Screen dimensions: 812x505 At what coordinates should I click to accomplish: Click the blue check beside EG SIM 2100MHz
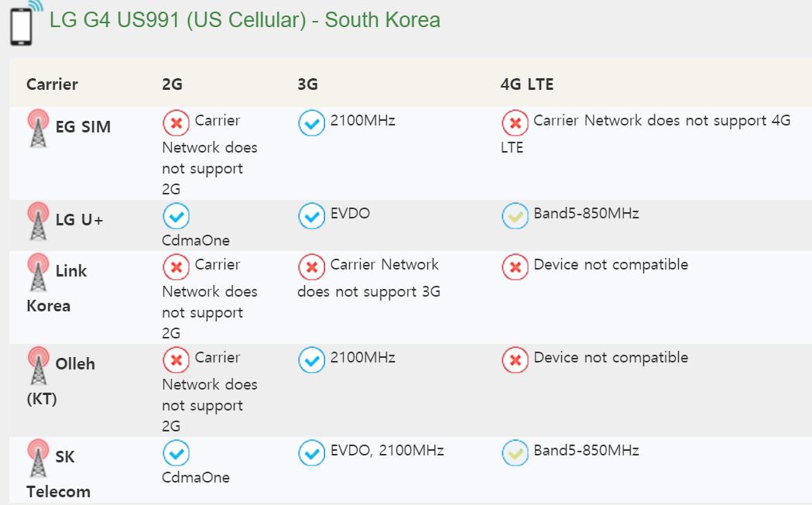click(311, 122)
